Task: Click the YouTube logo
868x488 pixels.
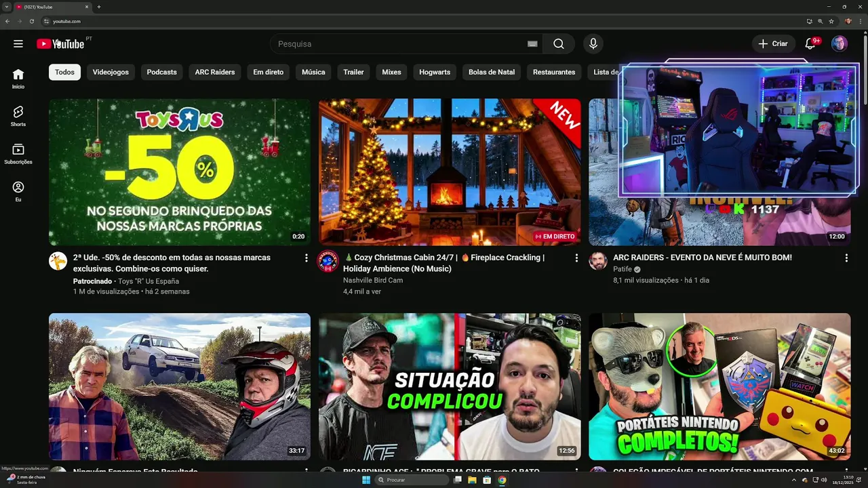Action: 60,43
